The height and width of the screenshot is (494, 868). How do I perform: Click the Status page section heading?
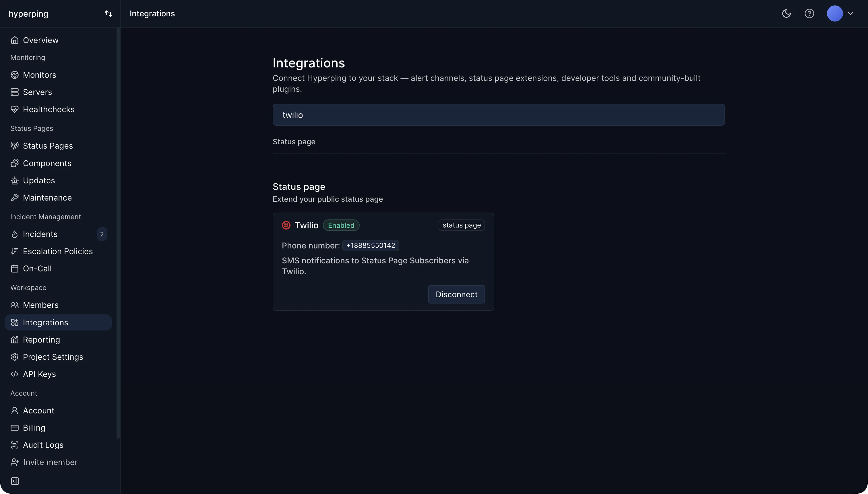click(299, 186)
